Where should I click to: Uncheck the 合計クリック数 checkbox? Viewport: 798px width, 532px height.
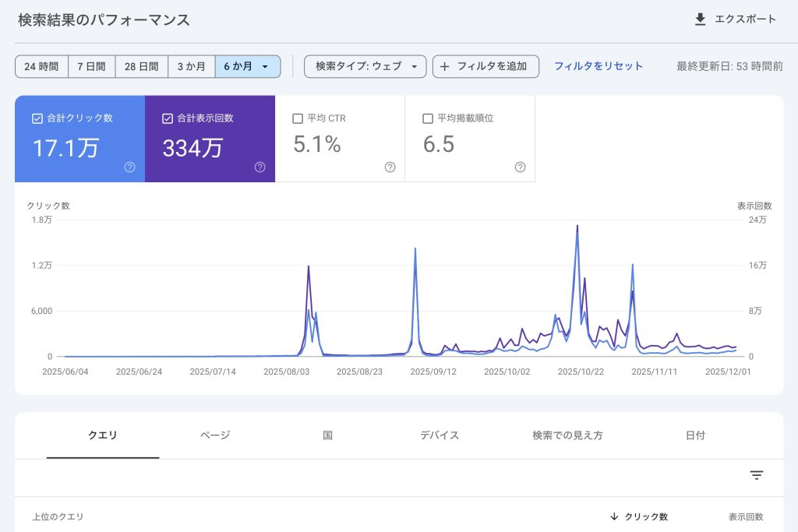[37, 118]
